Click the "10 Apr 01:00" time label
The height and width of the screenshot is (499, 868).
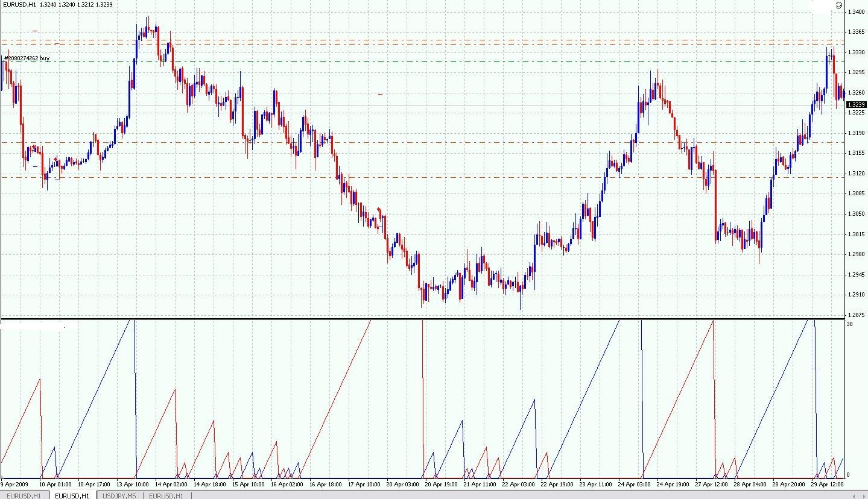[x=55, y=484]
